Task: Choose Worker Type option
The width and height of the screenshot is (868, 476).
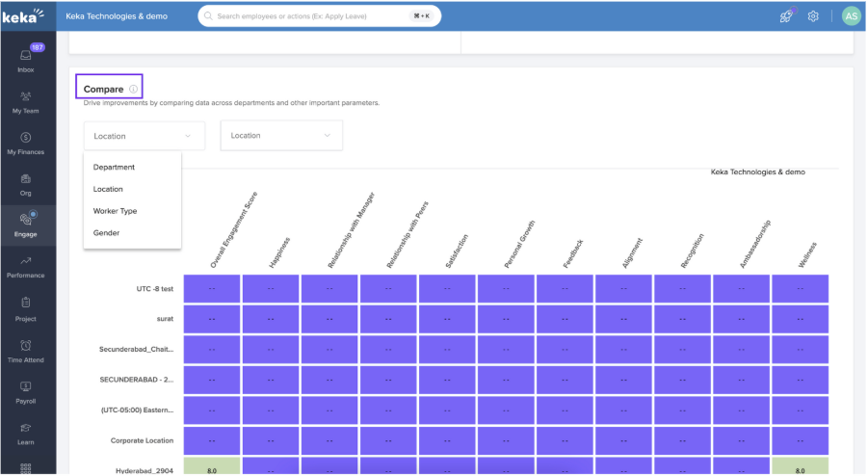Action: [x=115, y=211]
